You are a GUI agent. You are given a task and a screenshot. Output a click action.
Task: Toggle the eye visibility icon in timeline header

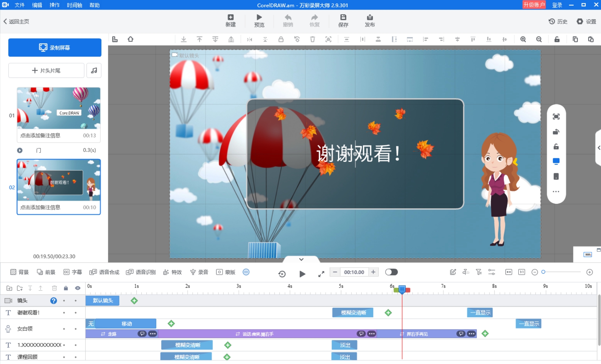tap(77, 288)
